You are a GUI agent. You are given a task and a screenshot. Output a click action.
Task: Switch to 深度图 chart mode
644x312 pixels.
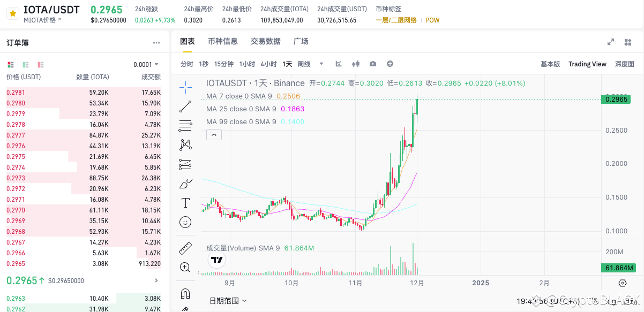tap(625, 64)
